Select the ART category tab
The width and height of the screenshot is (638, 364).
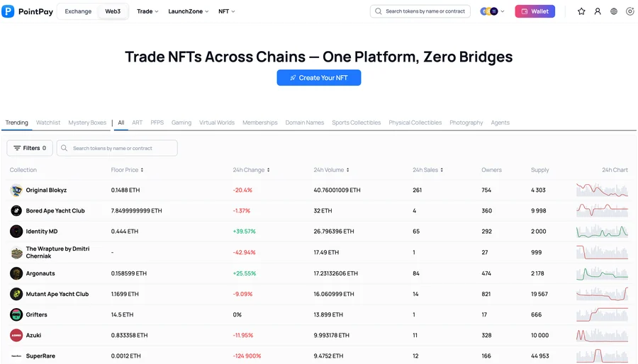tap(137, 123)
